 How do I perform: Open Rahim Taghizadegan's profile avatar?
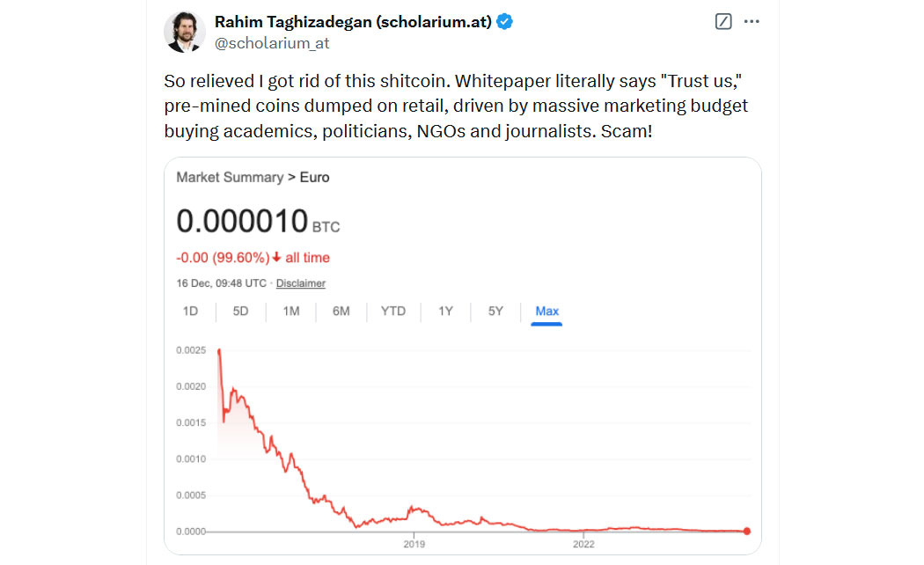pos(185,32)
